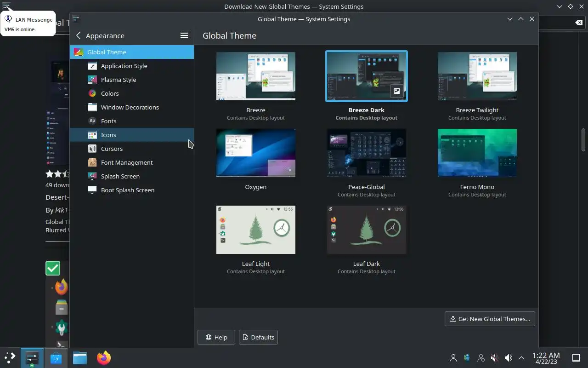
Task: Open Splash Screen via its sidebar icon
Action: click(x=92, y=176)
